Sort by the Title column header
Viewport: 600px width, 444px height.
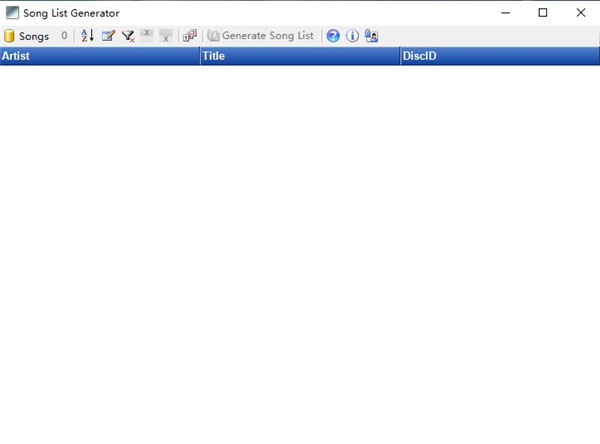300,56
